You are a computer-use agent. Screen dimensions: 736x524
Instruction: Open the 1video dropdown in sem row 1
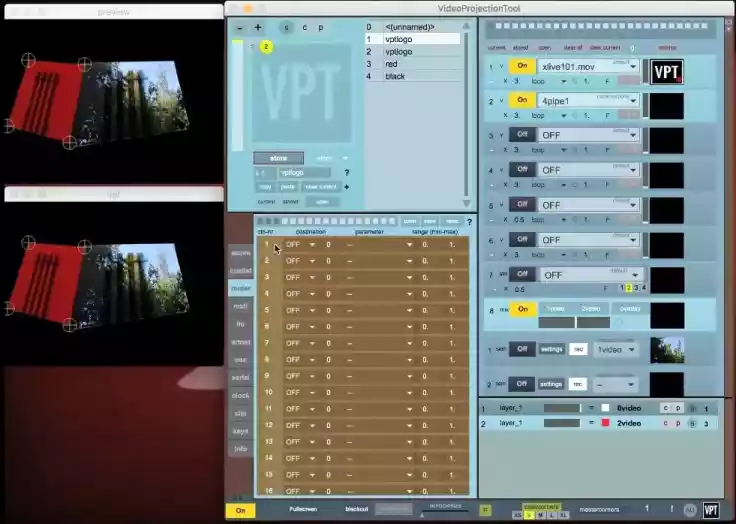[x=615, y=350]
